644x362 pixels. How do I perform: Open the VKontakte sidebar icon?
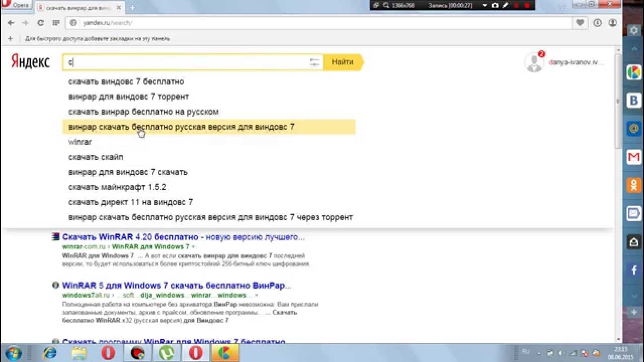[633, 100]
